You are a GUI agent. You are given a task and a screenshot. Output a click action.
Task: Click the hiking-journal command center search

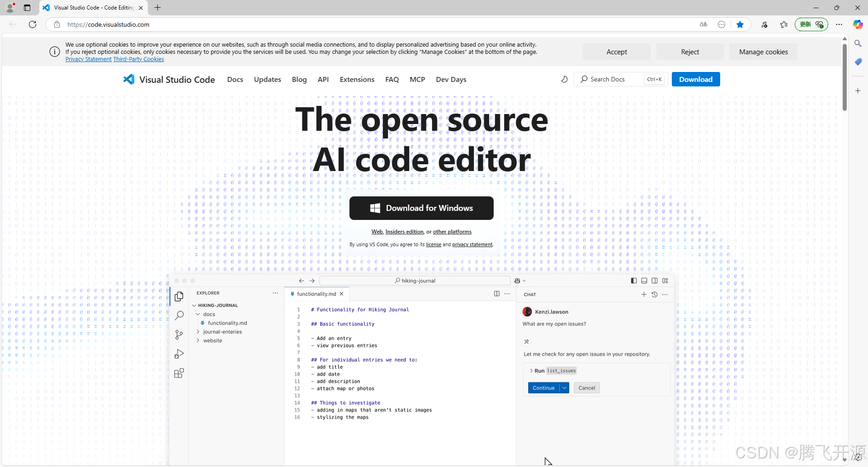point(415,281)
